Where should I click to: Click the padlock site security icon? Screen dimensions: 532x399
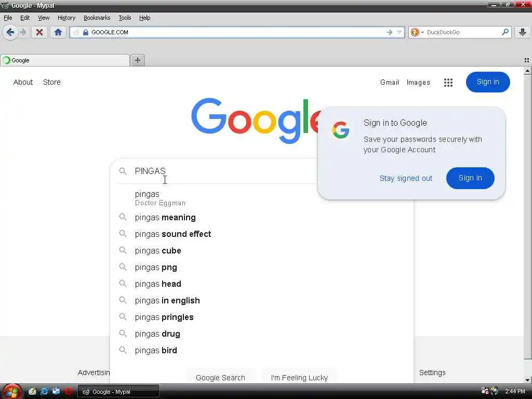(x=86, y=32)
